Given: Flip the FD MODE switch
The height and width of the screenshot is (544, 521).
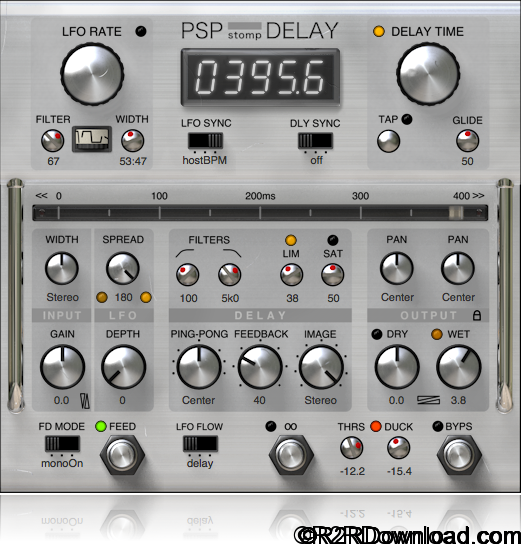Looking at the screenshot, I should [62, 444].
